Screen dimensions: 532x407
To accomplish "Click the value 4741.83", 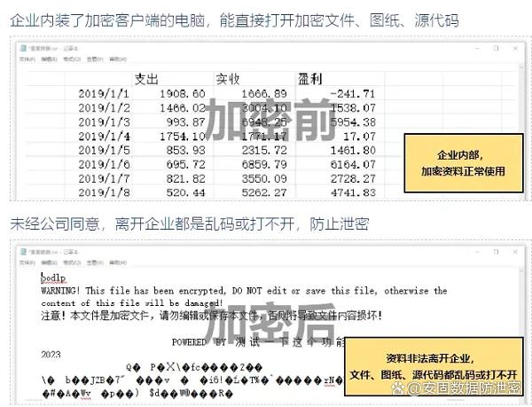I will coord(353,192).
